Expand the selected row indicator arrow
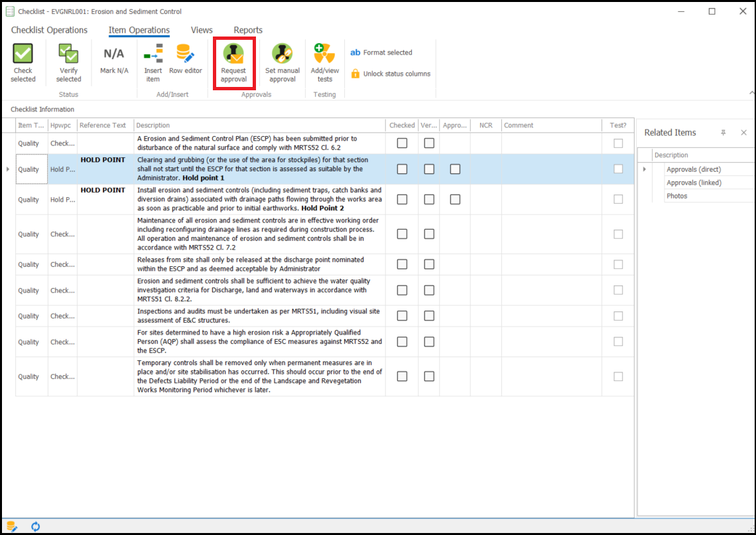 [x=8, y=169]
